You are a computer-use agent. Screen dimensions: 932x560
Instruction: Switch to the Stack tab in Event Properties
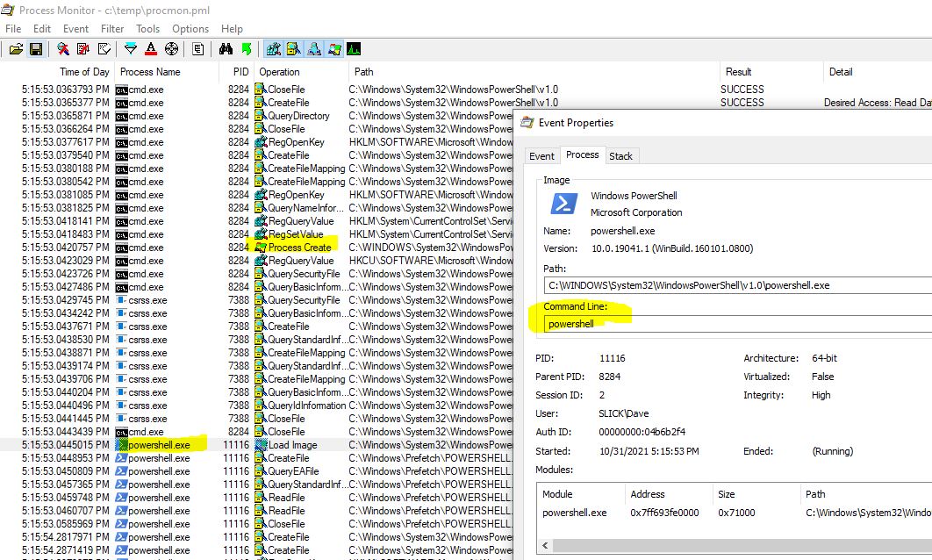point(620,155)
